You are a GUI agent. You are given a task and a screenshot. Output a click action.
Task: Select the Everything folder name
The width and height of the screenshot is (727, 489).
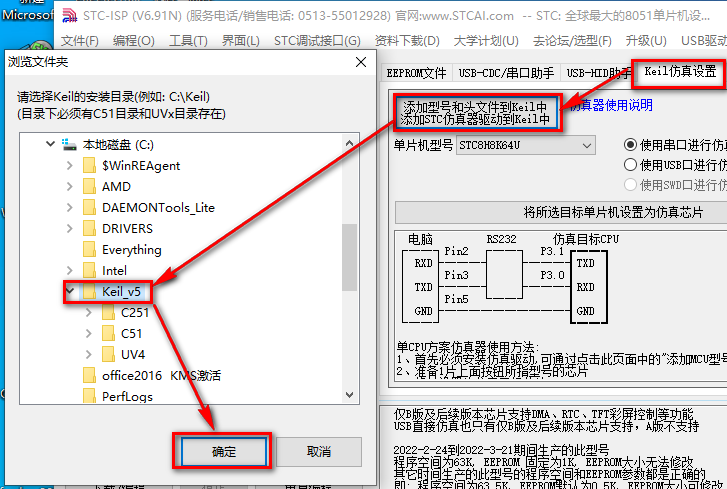(x=132, y=250)
